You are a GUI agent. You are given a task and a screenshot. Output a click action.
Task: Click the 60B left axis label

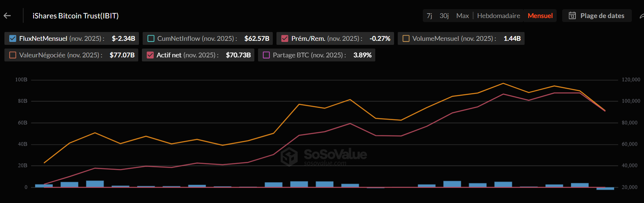coord(22,122)
